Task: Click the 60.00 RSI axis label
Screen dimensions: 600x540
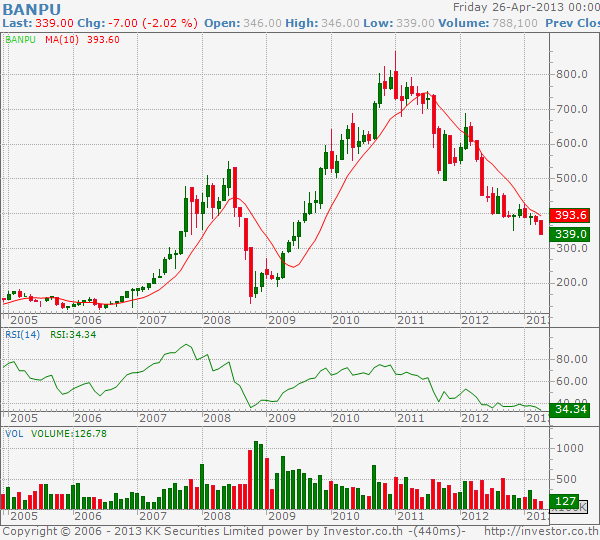Action: [571, 382]
